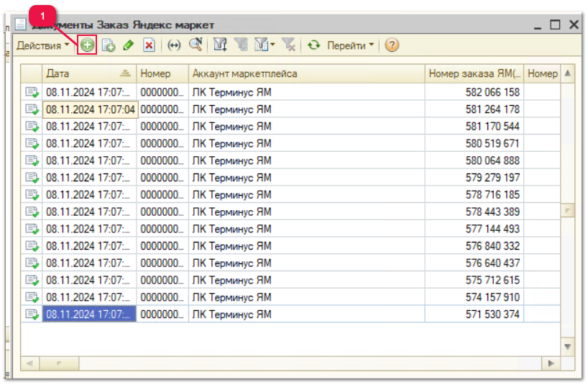Click the posted document icon for order 571 530 374

[32, 314]
